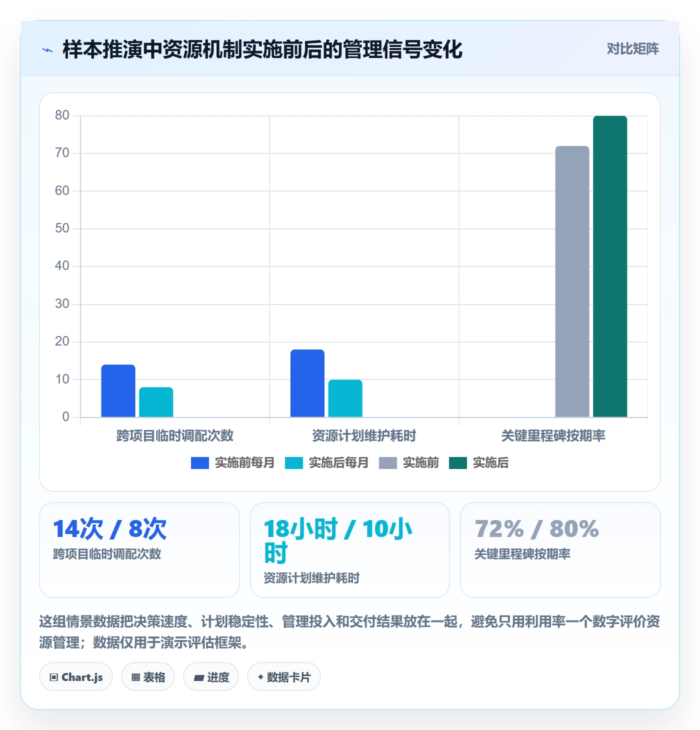The width and height of the screenshot is (700, 730).
Task: Click the grid icon in 表格 tag
Action: coord(136,677)
